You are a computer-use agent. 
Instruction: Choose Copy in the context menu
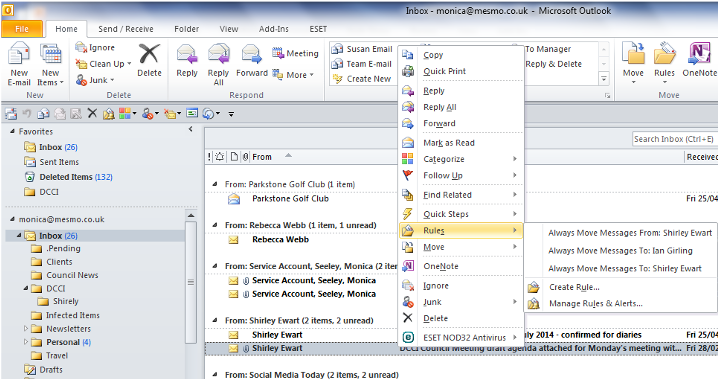click(x=461, y=55)
